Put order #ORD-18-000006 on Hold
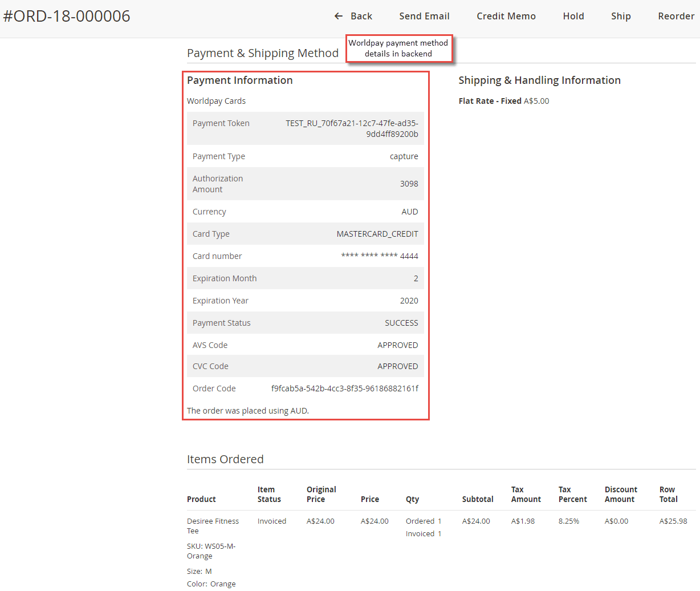Screen dimensions: 700x591 (573, 16)
